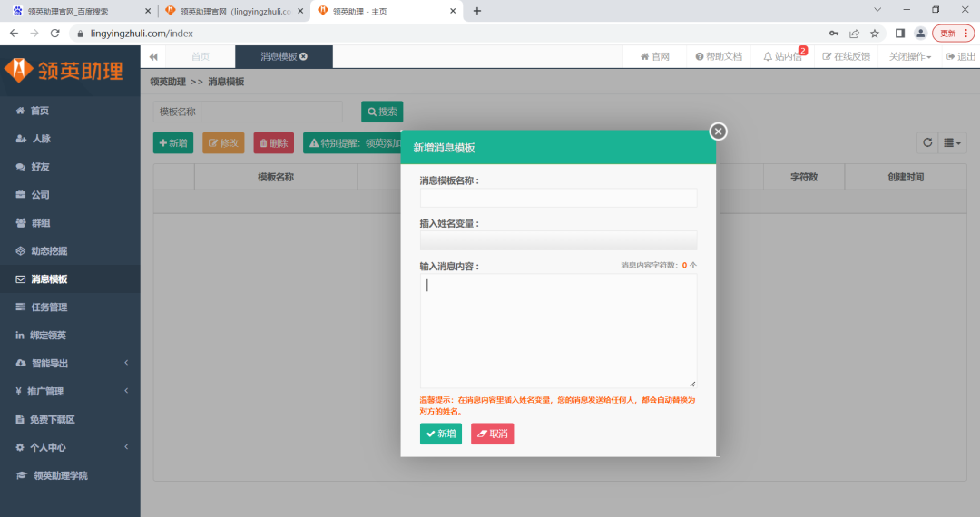Click the 模板名称 search input
The image size is (980, 517).
point(272,112)
